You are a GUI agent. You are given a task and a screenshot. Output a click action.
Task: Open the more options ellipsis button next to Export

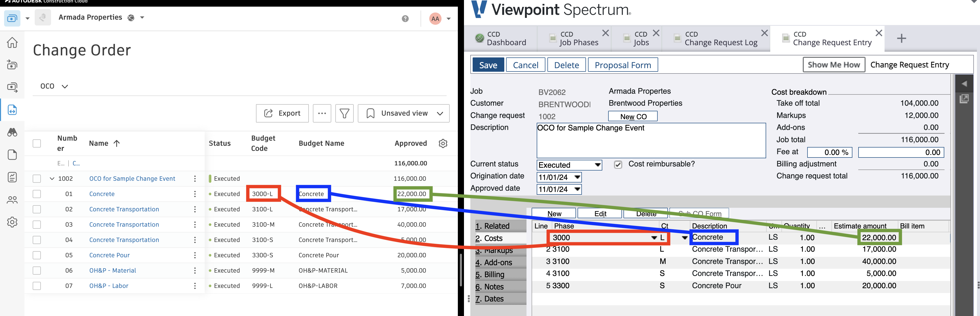click(x=322, y=113)
